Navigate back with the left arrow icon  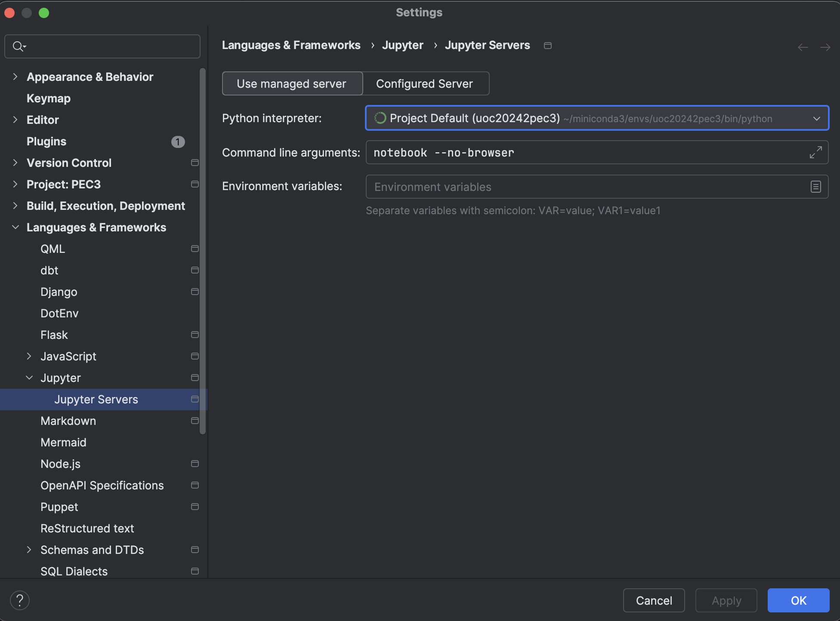pos(803,47)
